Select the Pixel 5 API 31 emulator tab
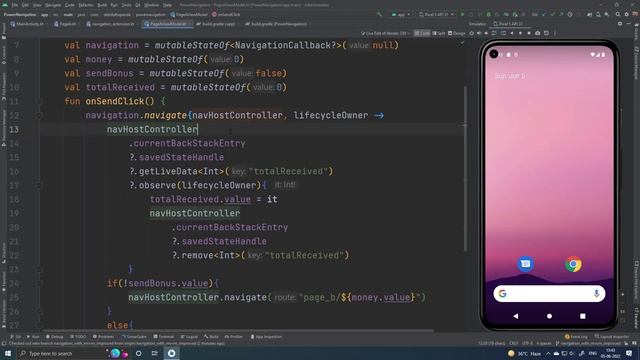The width and height of the screenshot is (640, 360). [x=509, y=24]
